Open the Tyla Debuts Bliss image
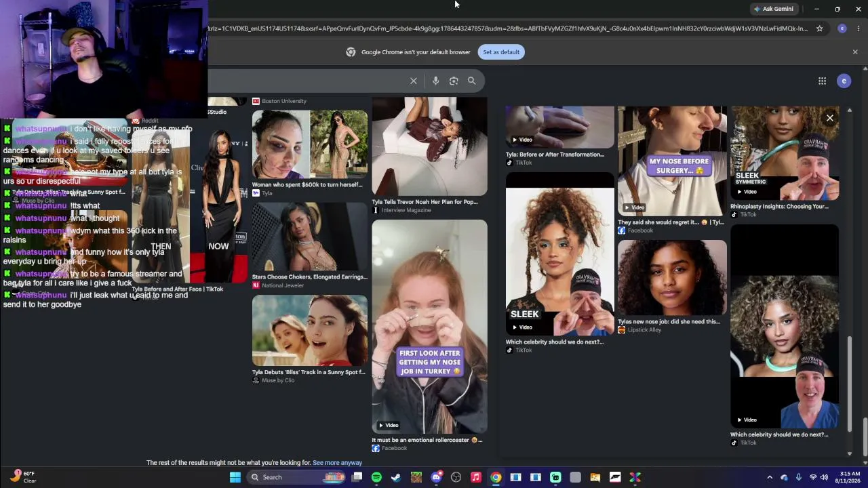The image size is (868, 488). [x=310, y=331]
